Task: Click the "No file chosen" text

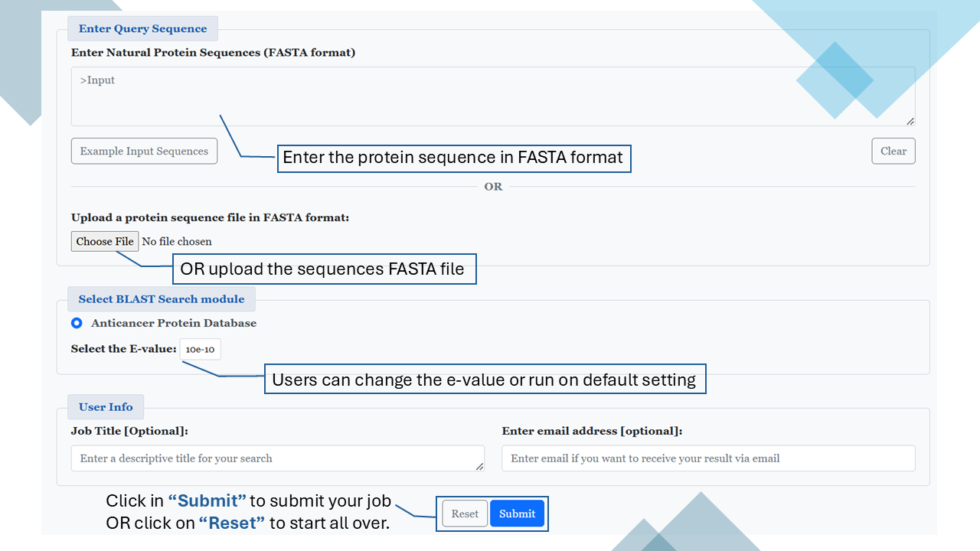Action: tap(177, 241)
